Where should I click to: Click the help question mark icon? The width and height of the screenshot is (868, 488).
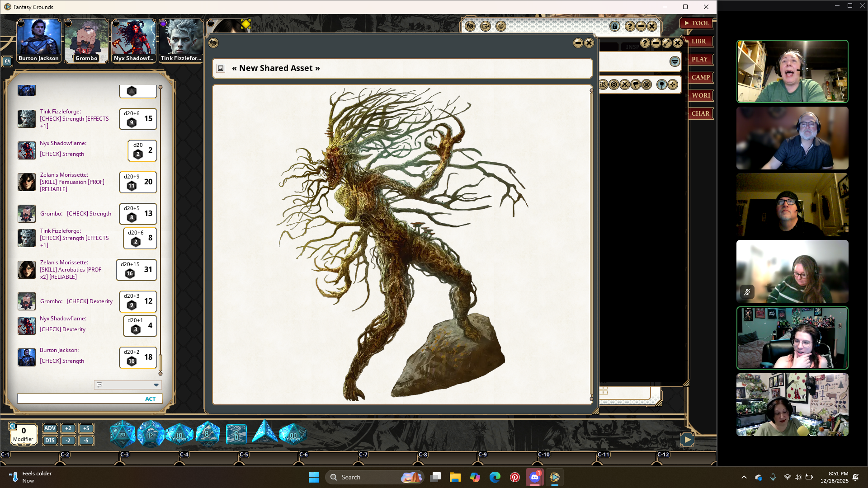tap(629, 26)
